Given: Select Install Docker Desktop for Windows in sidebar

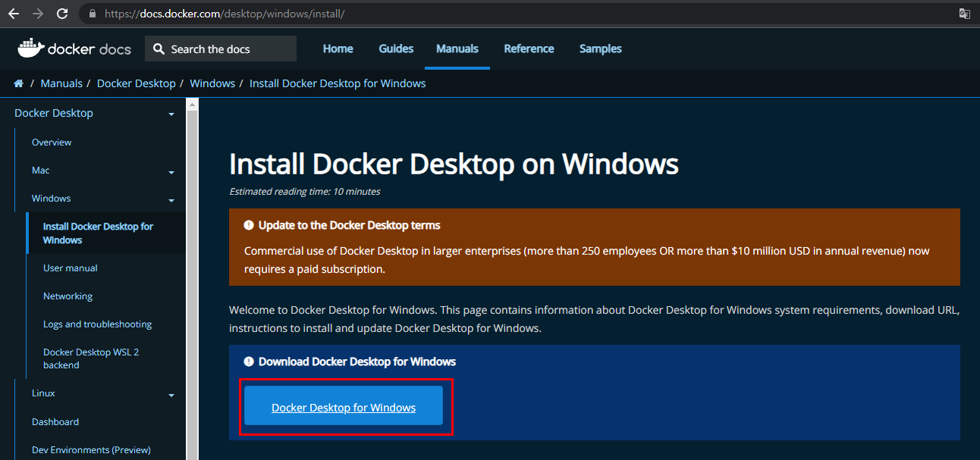Looking at the screenshot, I should tap(98, 233).
